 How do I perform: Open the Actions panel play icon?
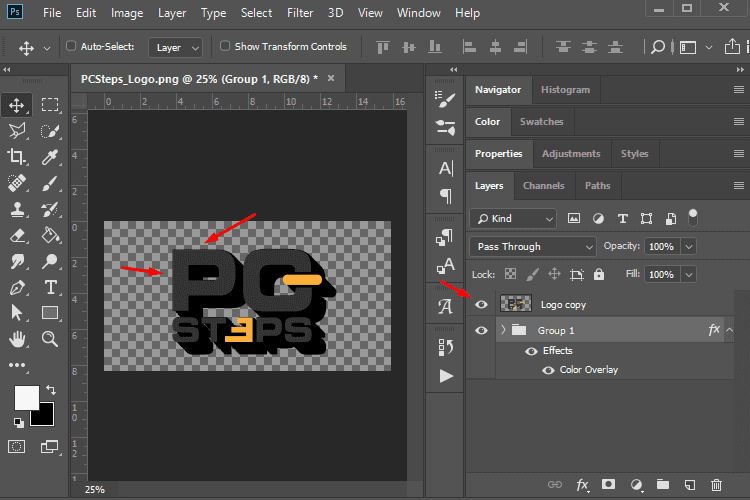tap(446, 376)
